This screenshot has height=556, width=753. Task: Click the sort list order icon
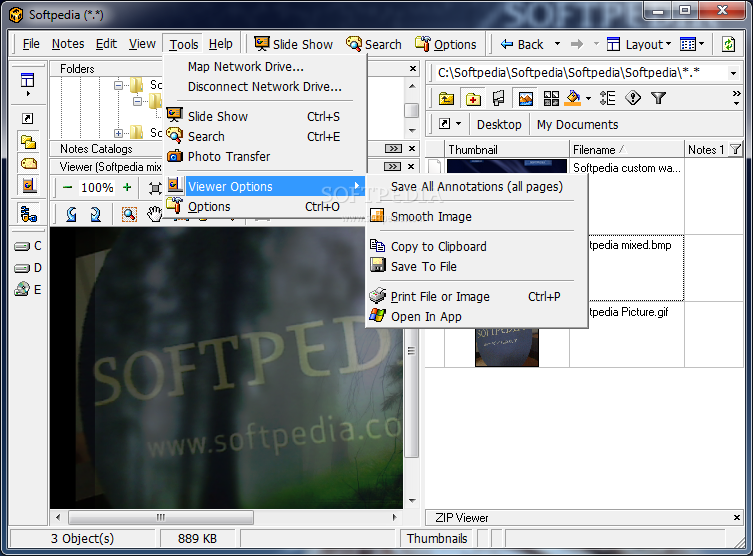point(607,98)
